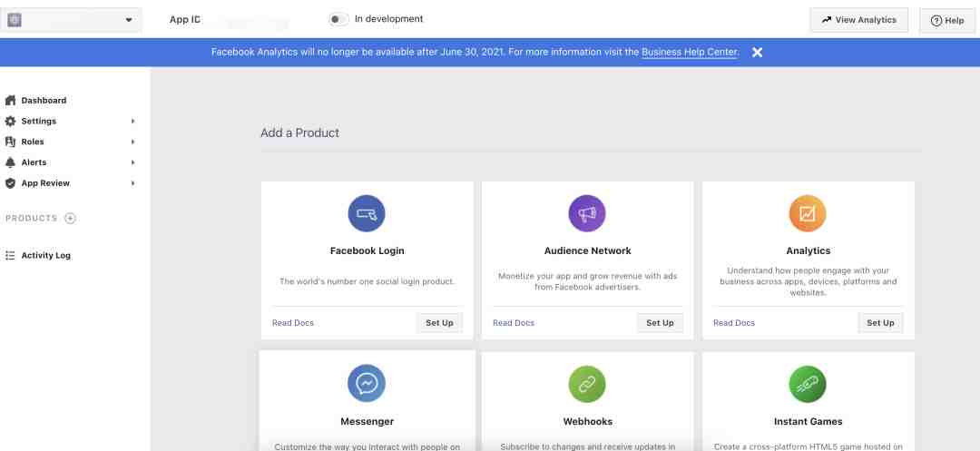Viewport: 980px width, 451px height.
Task: Click the app logo icon at top left
Action: coord(15,20)
